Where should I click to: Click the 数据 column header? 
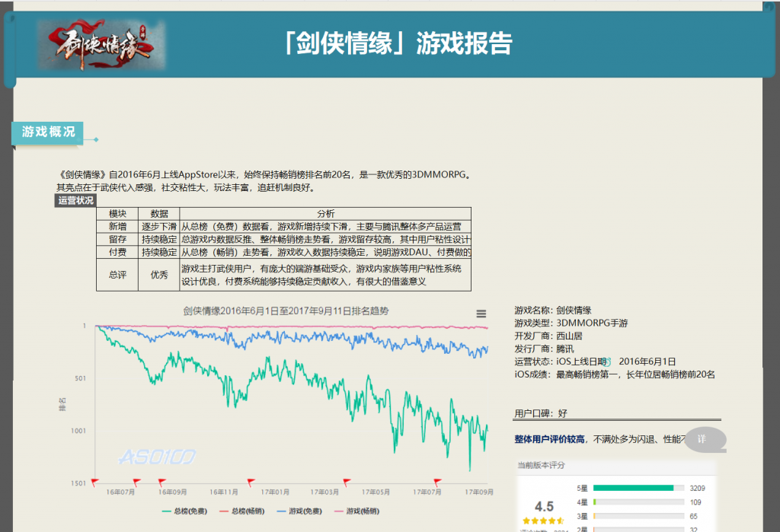158,213
